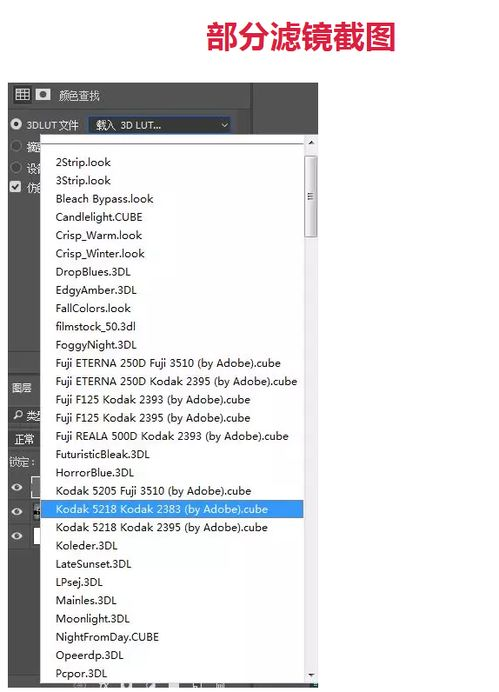Hide the bottom layer via eye icon
Screen dimensions: 499x692
17,535
